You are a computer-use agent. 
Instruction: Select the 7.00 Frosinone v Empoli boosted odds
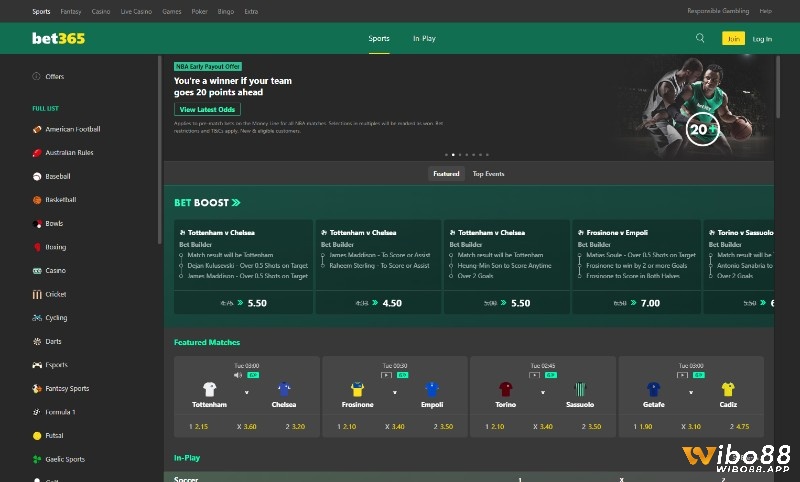637,303
